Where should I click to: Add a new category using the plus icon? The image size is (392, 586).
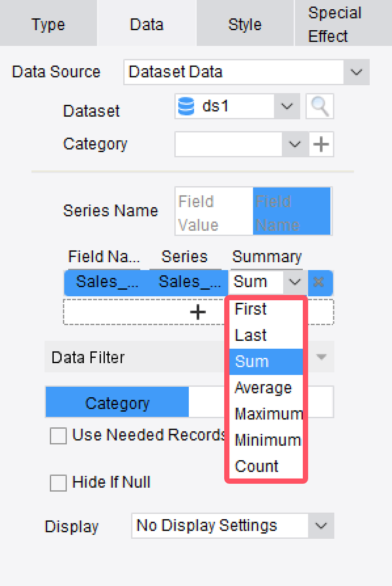[321, 144]
